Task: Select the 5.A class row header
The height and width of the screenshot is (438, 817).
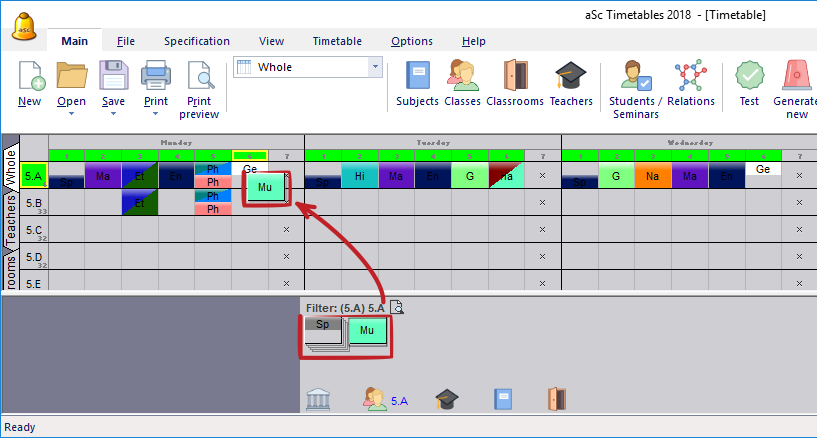Action: click(x=34, y=176)
